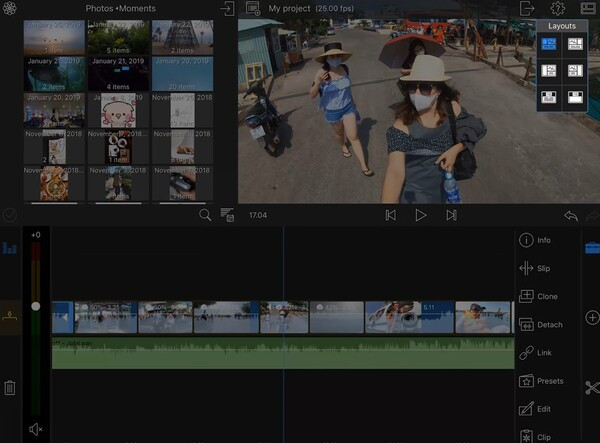Open Layouts panel icon at top right
Image resolution: width=600 pixels, height=443 pixels.
(588, 8)
